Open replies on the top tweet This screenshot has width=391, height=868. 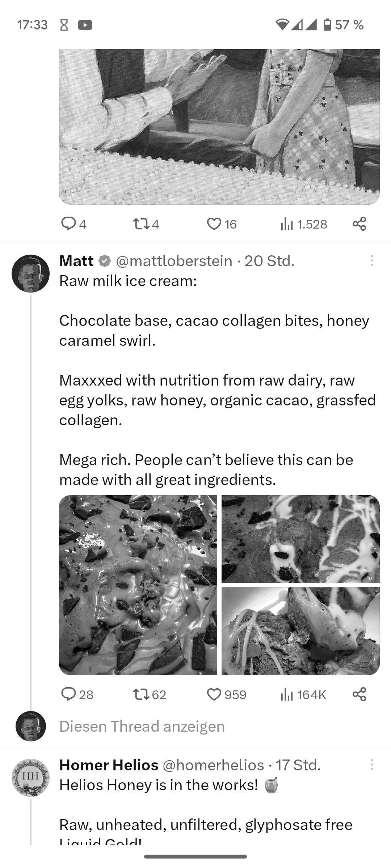(69, 224)
